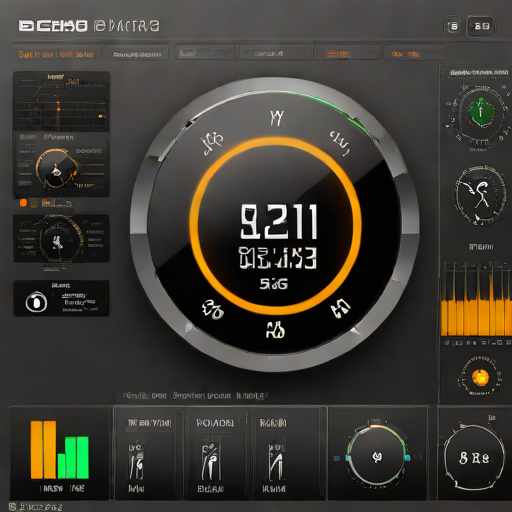The width and height of the screenshot is (512, 512).
Task: Click the white-needle compass dial on the right
Action: click(479, 196)
